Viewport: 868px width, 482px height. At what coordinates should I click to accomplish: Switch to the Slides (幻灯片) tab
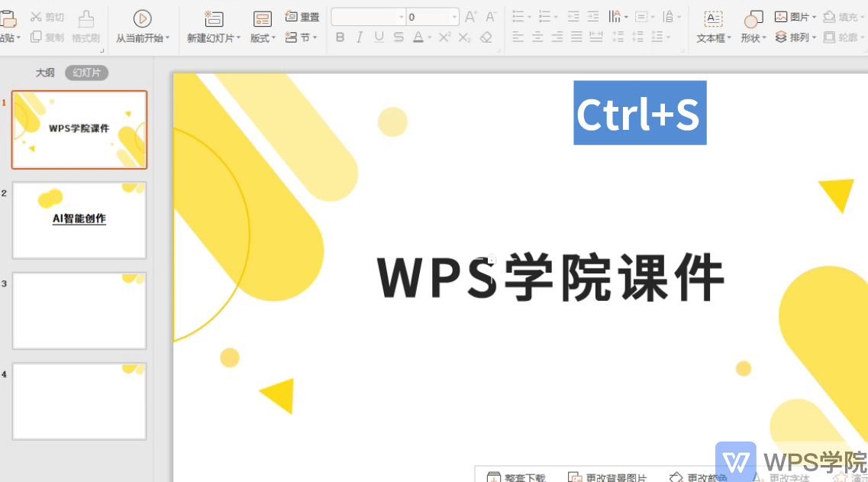tap(86, 73)
